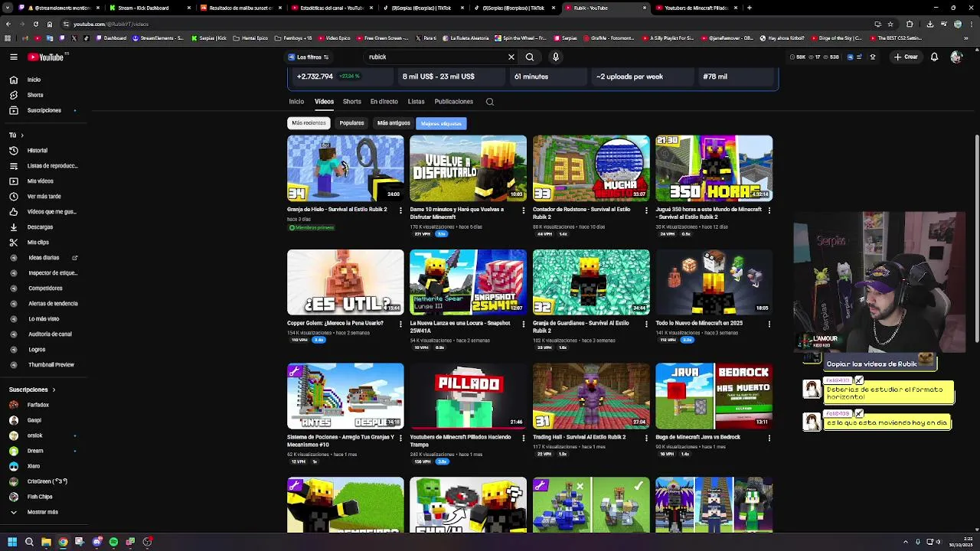The height and width of the screenshot is (551, 980).
Task: Open options menu for Copper Golem video
Action: coord(400,324)
